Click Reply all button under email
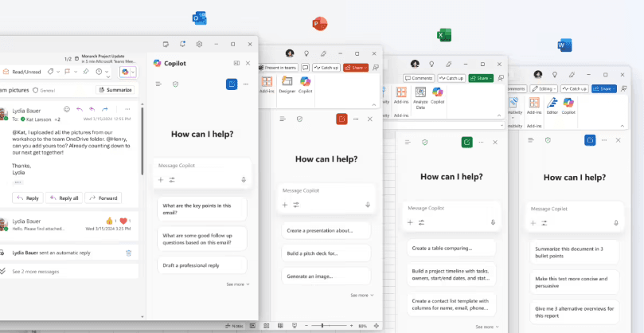Viewport: 644px width, 333px height. (x=64, y=198)
